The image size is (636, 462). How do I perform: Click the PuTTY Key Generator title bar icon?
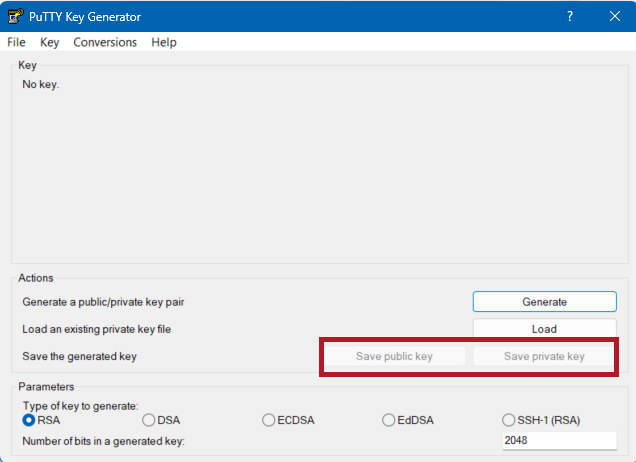[15, 16]
